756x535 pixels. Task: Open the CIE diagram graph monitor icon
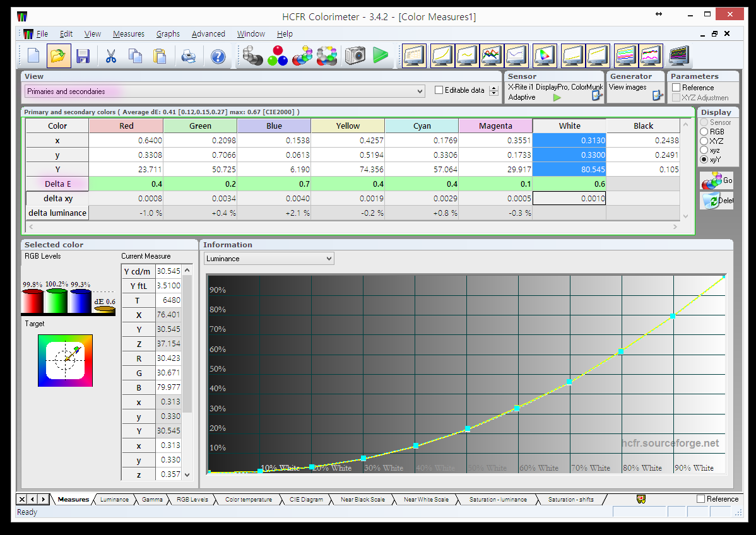pyautogui.click(x=545, y=56)
